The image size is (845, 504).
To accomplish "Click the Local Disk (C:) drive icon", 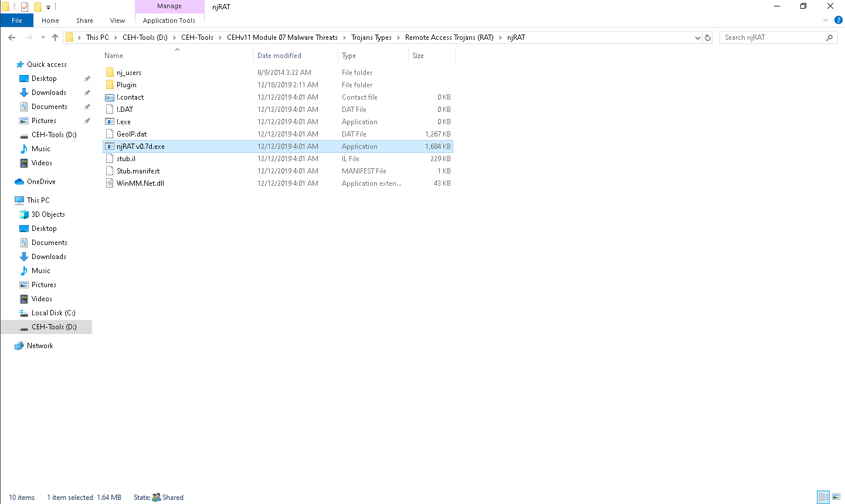I will coord(24,313).
